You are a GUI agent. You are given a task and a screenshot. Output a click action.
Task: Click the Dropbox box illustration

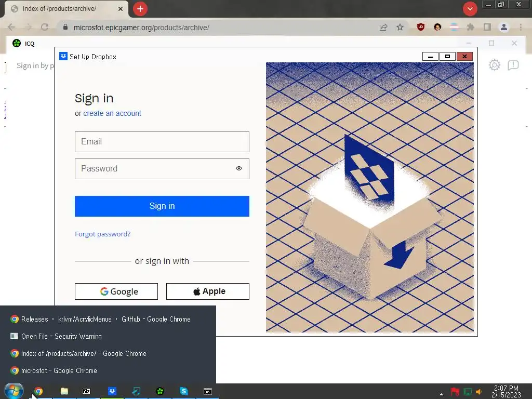[x=370, y=197]
